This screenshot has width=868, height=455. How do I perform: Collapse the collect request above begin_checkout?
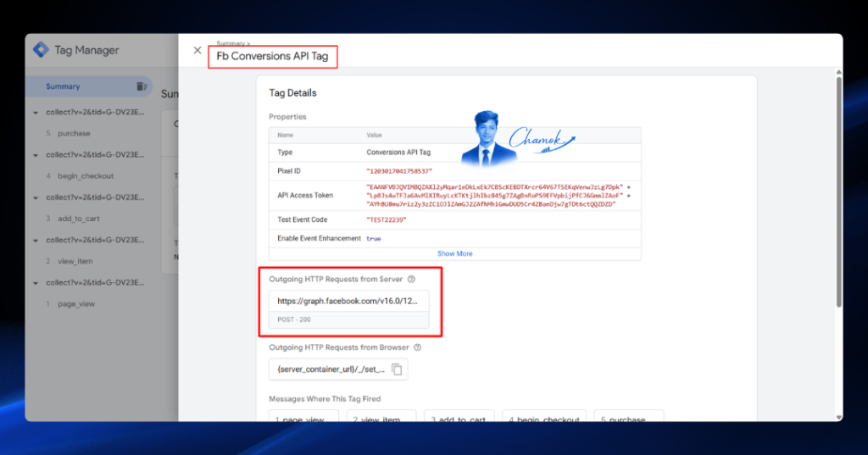click(36, 155)
